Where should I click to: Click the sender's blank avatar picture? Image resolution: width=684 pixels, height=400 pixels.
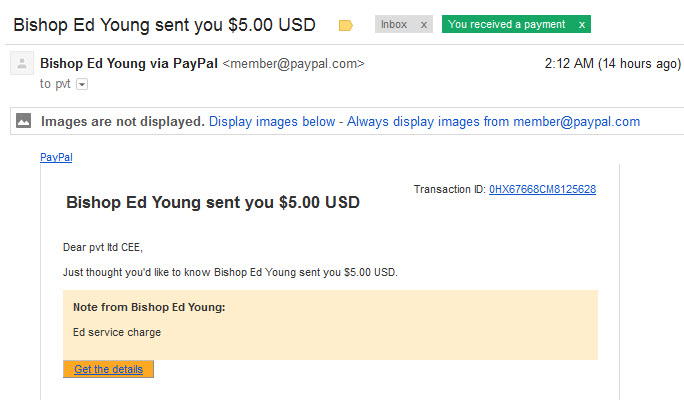point(22,64)
